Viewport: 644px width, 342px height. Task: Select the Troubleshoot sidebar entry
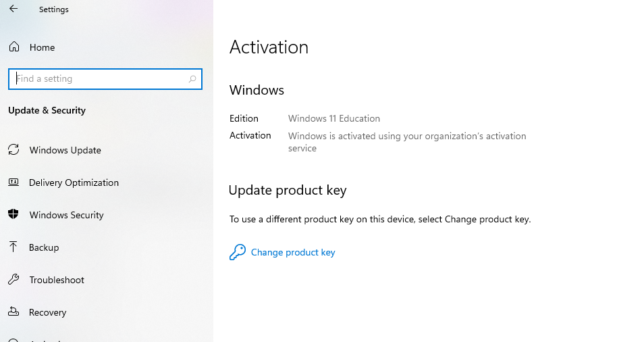(57, 280)
